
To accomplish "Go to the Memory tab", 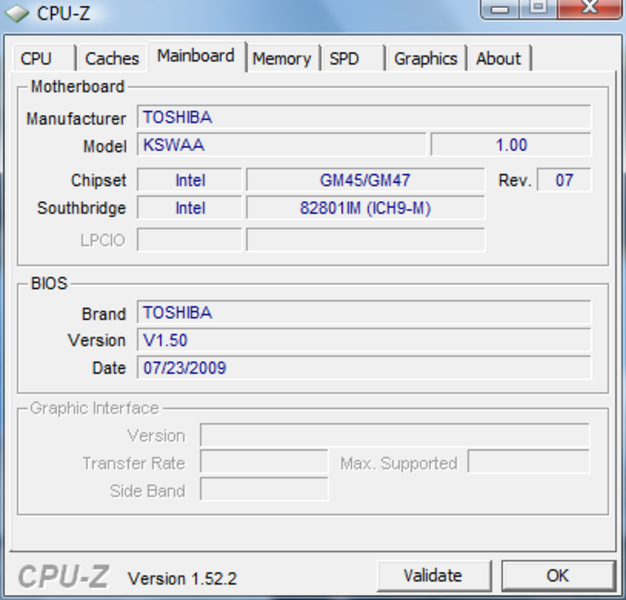I will 283,58.
